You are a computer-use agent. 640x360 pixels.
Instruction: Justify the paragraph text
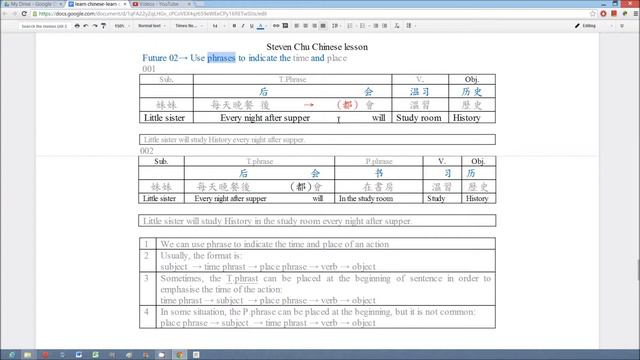pyautogui.click(x=323, y=26)
